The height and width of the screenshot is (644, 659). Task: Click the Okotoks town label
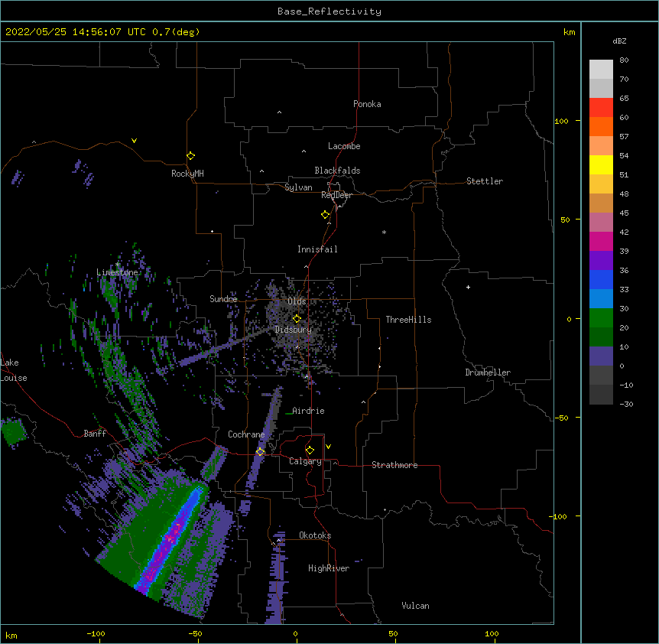pyautogui.click(x=315, y=535)
